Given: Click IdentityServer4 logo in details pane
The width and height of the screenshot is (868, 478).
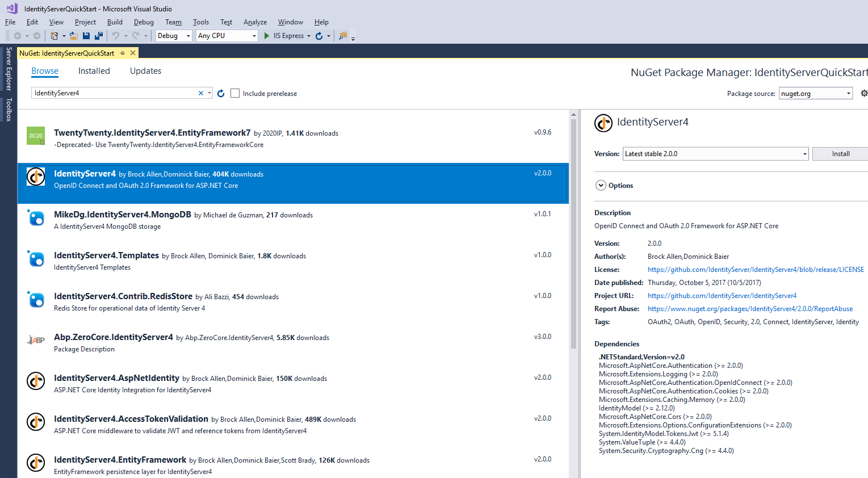Looking at the screenshot, I should tap(603, 123).
